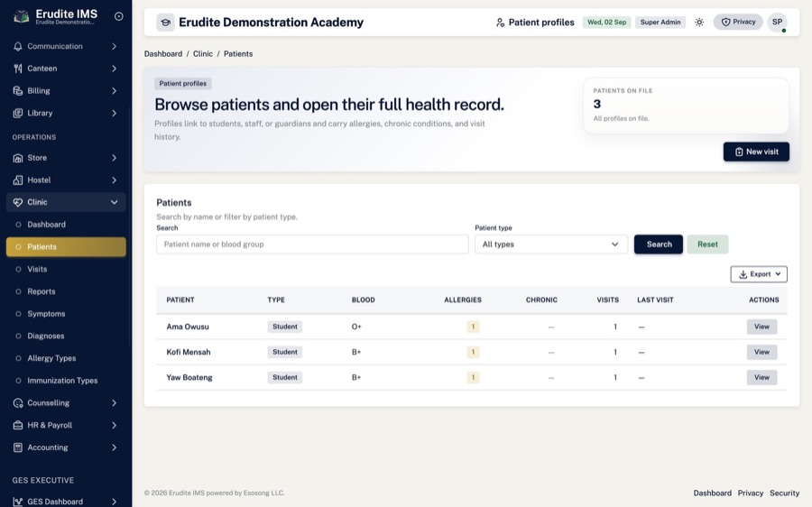The image size is (812, 507).
Task: Click the Clinic breadcrumb link
Action: [x=203, y=54]
